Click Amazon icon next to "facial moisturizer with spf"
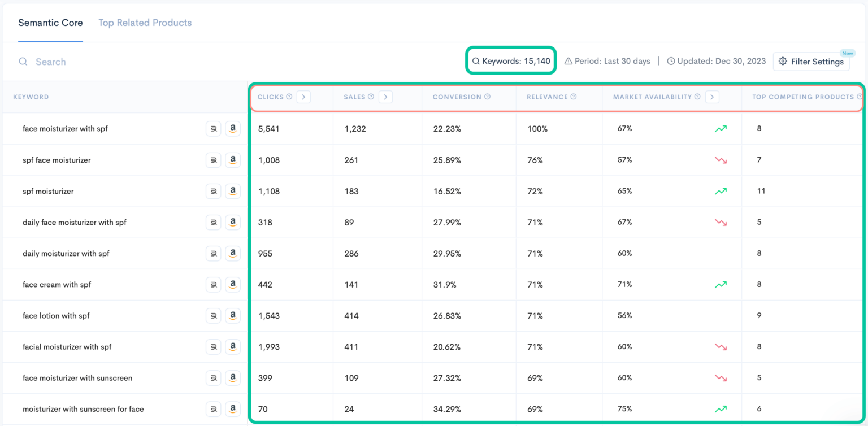This screenshot has width=868, height=426. pyautogui.click(x=233, y=347)
